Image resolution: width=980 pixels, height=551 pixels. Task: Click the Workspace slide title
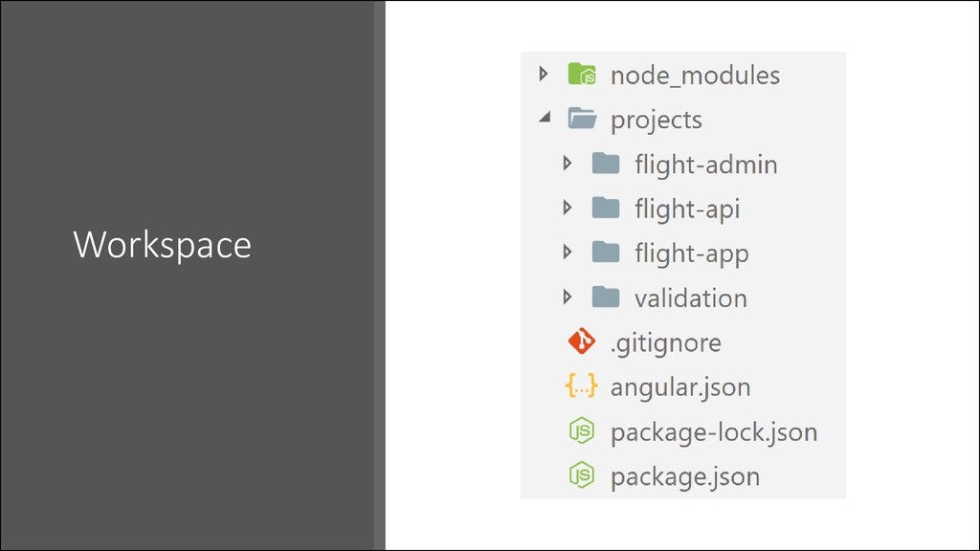point(162,245)
